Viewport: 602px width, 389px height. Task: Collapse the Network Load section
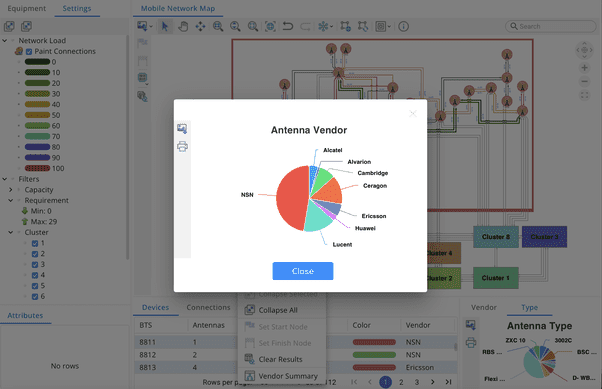click(5, 40)
